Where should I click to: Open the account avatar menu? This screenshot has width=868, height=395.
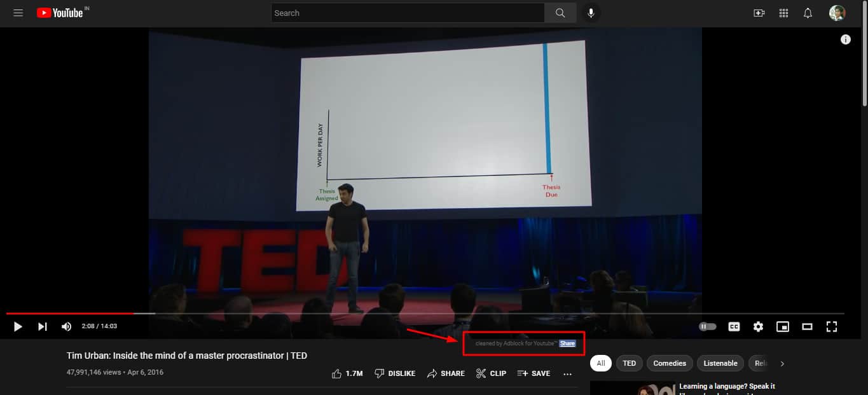837,13
